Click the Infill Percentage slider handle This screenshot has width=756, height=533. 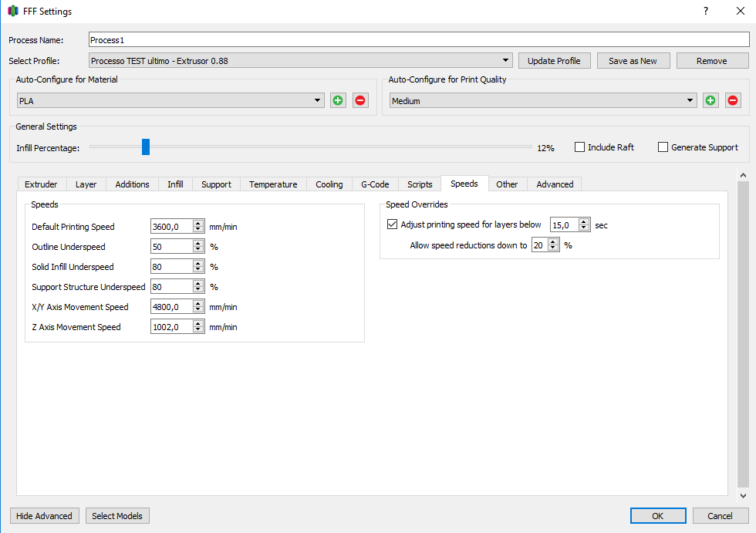145,147
